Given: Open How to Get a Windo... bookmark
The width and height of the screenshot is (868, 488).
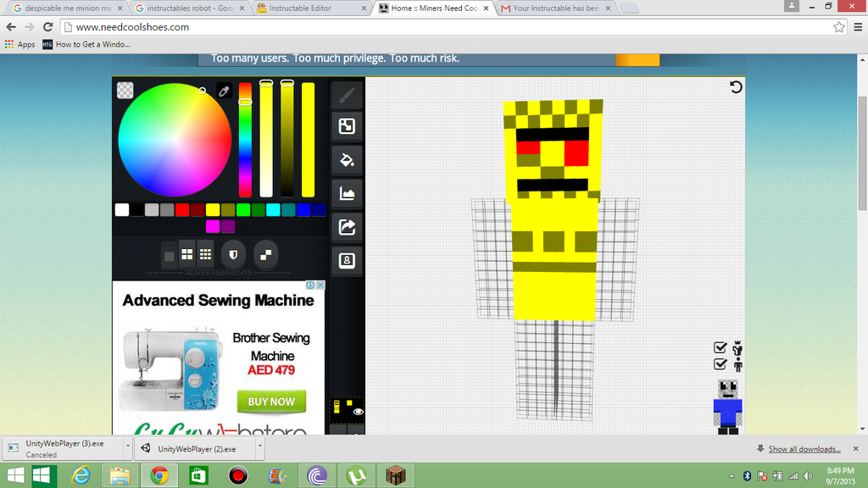Looking at the screenshot, I should (x=87, y=44).
